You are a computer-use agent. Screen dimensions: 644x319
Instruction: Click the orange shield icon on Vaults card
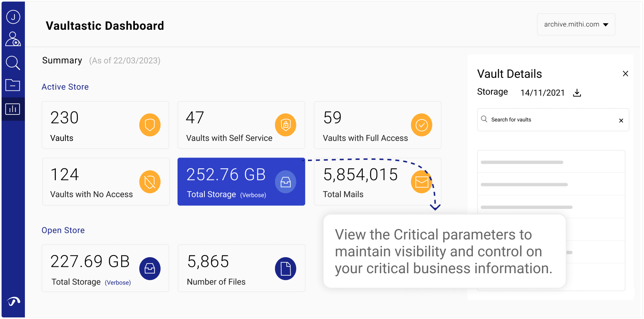(150, 125)
